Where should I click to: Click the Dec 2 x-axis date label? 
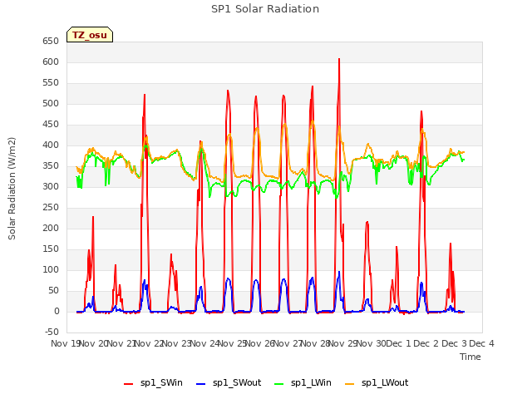coord(426,343)
